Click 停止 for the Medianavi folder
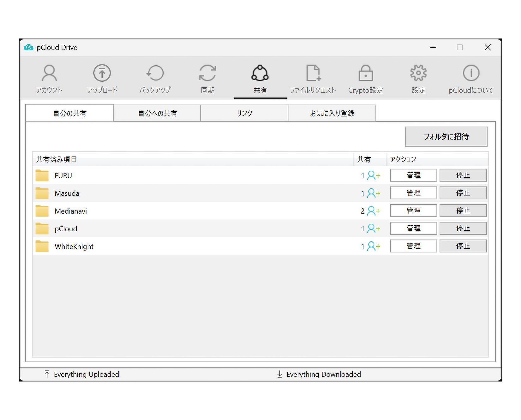 point(463,210)
